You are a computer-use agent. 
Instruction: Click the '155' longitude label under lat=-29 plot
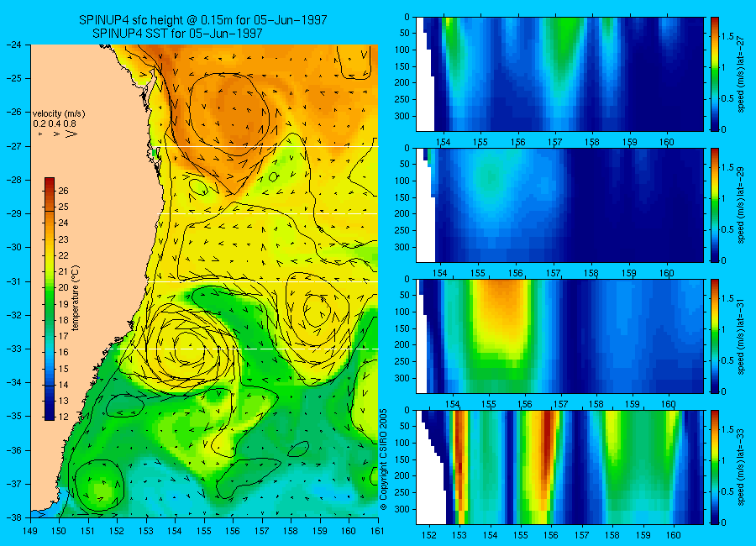click(x=478, y=274)
